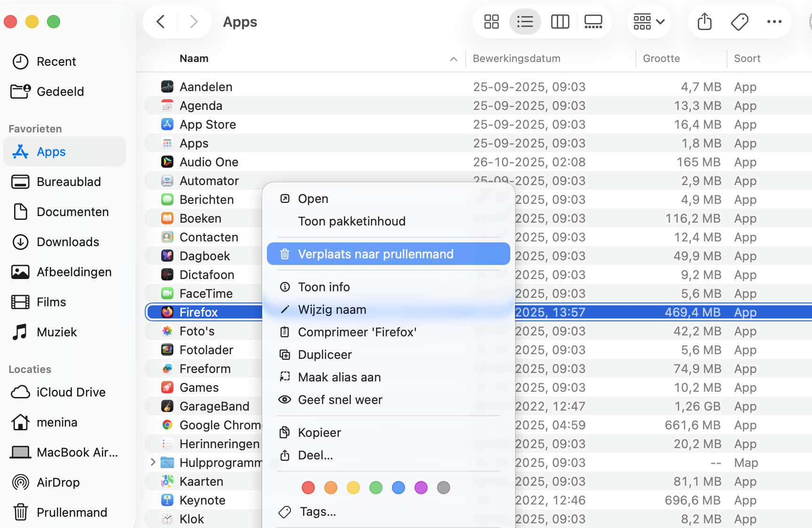Choose Toon info from the context menu
Image resolution: width=812 pixels, height=528 pixels.
(324, 287)
